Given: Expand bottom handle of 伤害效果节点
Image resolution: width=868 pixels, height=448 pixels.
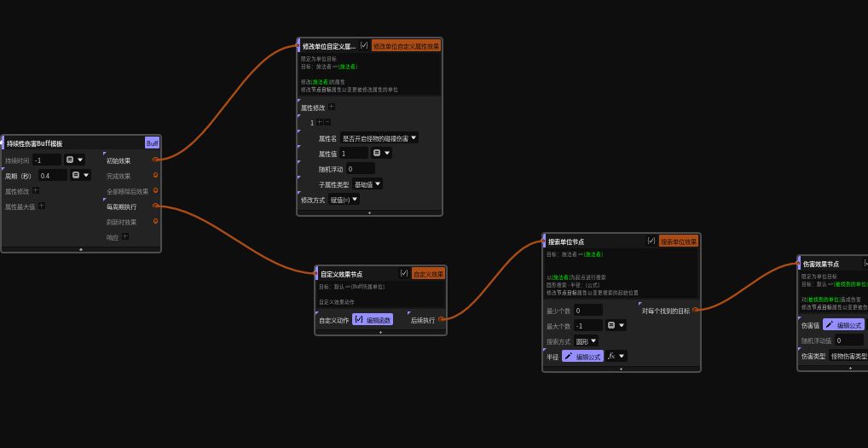Looking at the screenshot, I should coord(850,369).
